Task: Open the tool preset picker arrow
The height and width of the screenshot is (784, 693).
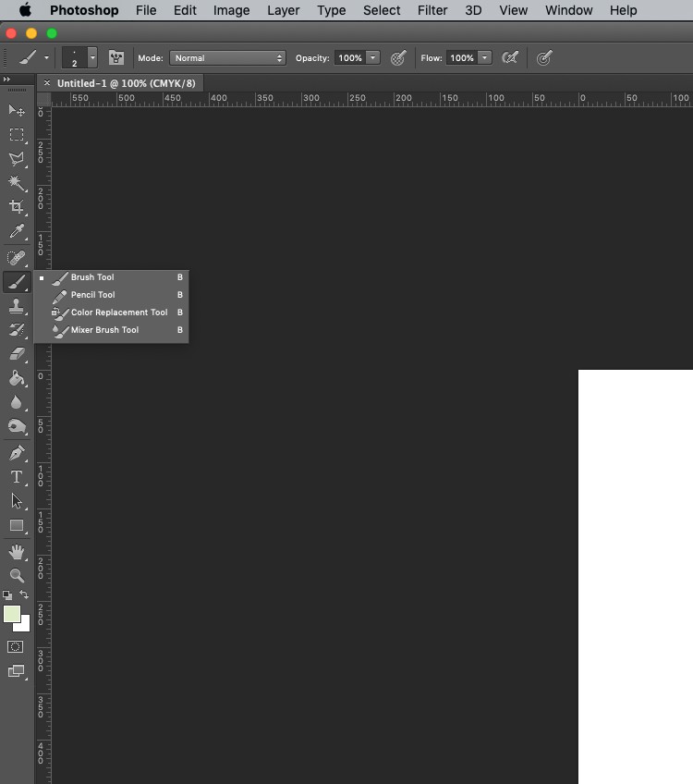Action: (x=46, y=58)
